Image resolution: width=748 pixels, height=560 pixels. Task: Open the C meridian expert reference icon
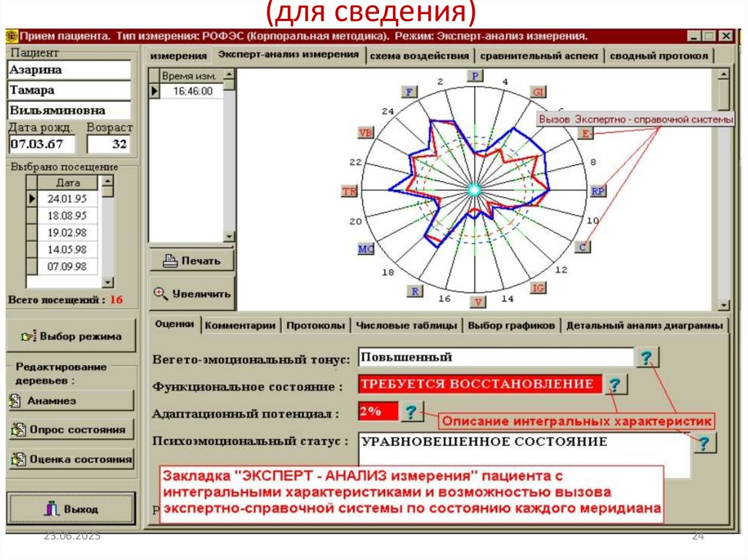tap(584, 246)
